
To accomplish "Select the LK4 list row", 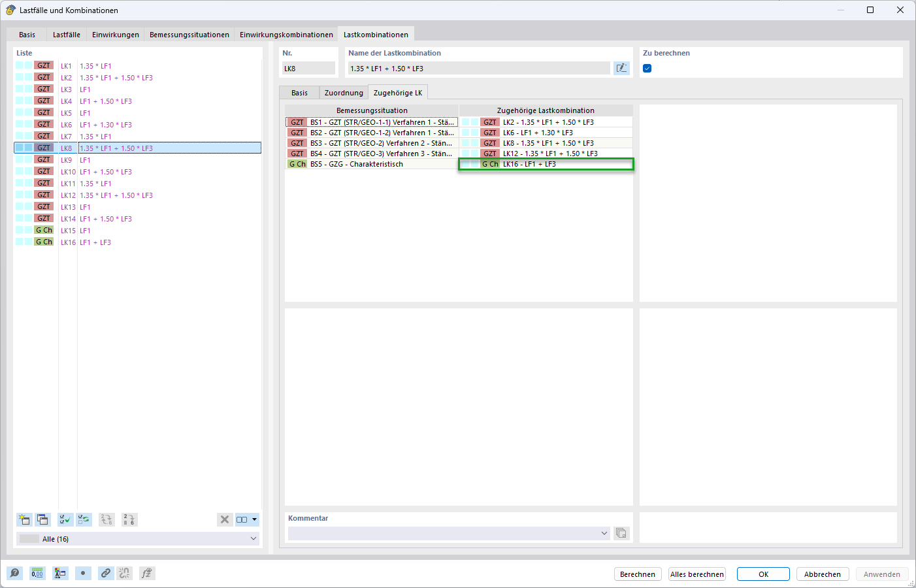I will tap(138, 101).
